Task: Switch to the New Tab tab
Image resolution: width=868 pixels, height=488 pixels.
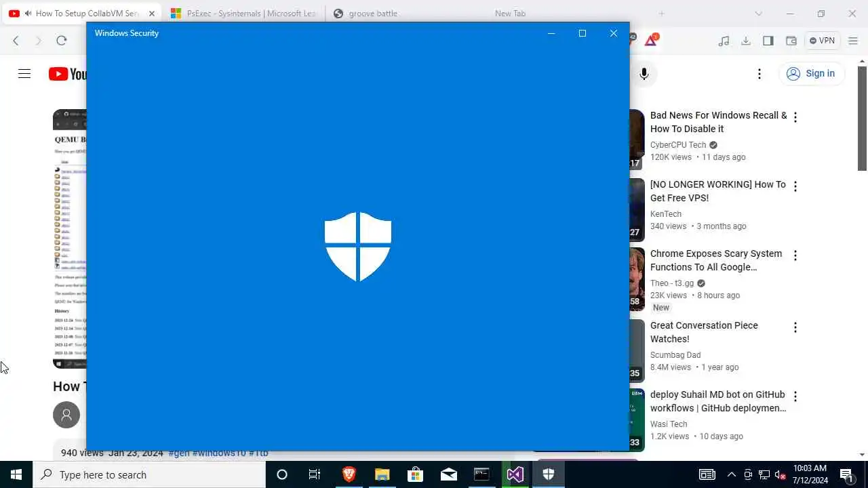Action: 510,14
